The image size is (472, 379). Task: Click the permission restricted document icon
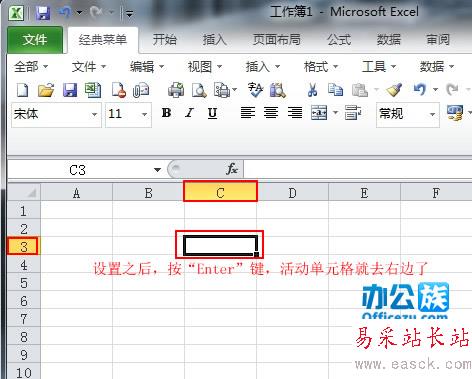pyautogui.click(x=119, y=90)
